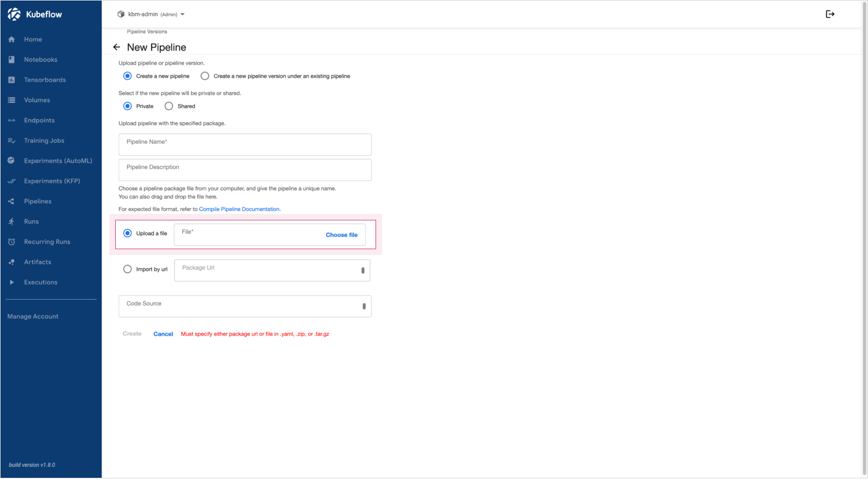
Task: Click the Training Jobs icon
Action: point(11,140)
